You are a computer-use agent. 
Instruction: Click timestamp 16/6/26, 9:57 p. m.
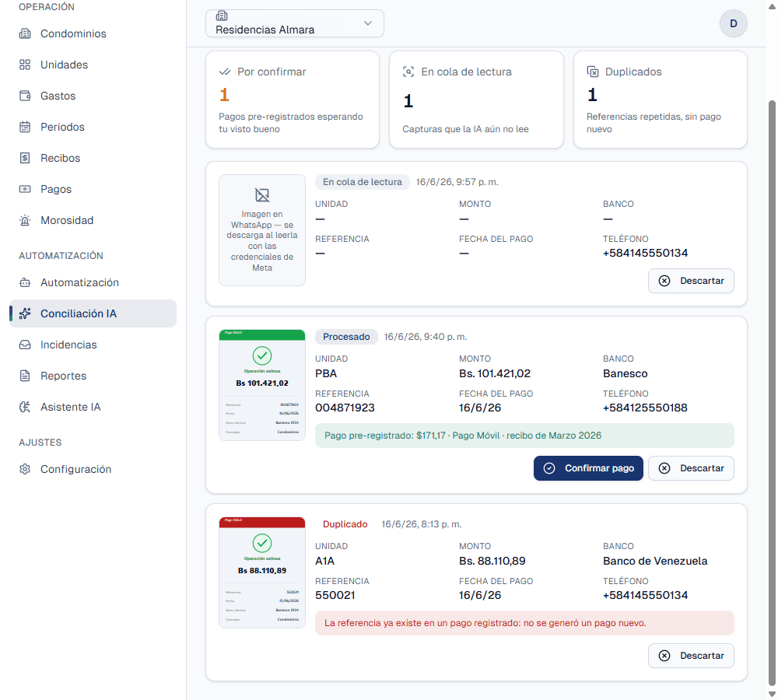(x=457, y=182)
